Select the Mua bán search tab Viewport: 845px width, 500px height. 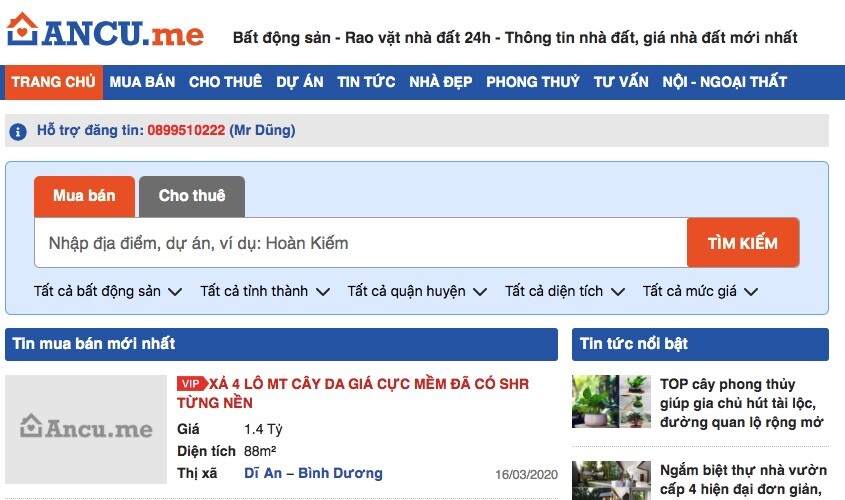point(84,196)
